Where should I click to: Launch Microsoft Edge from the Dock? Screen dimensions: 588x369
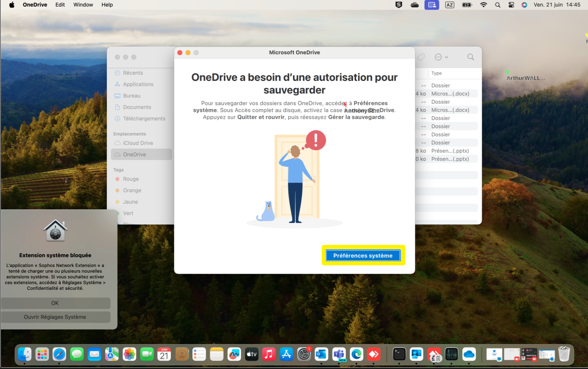[x=356, y=354]
